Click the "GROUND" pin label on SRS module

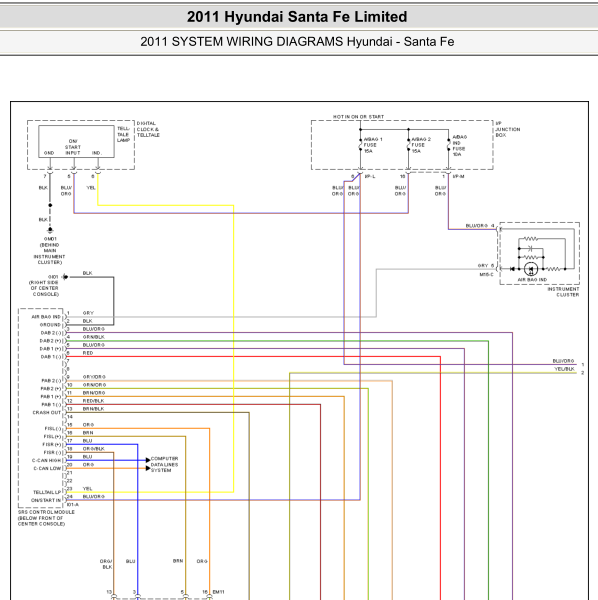click(x=50, y=325)
